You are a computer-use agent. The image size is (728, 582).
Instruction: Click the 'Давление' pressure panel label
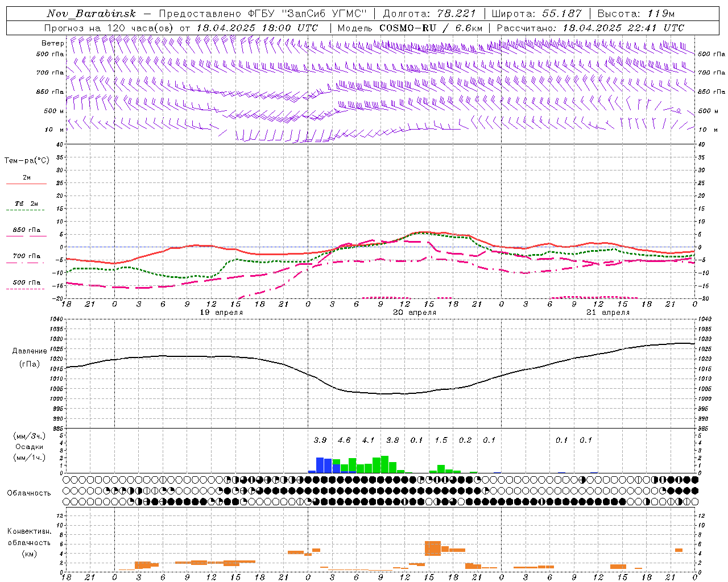click(x=30, y=351)
